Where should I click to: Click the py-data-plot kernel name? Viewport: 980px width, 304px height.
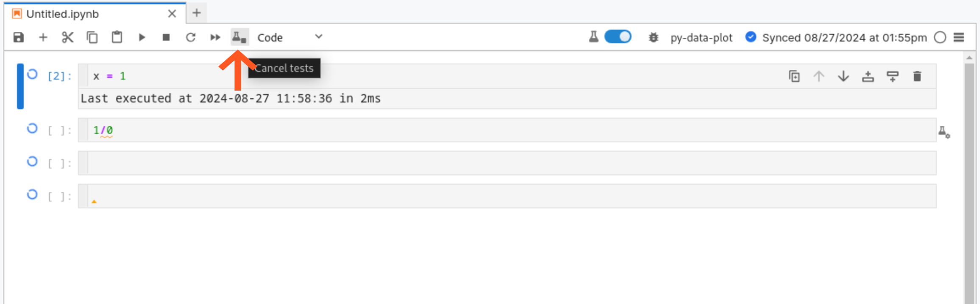click(701, 38)
